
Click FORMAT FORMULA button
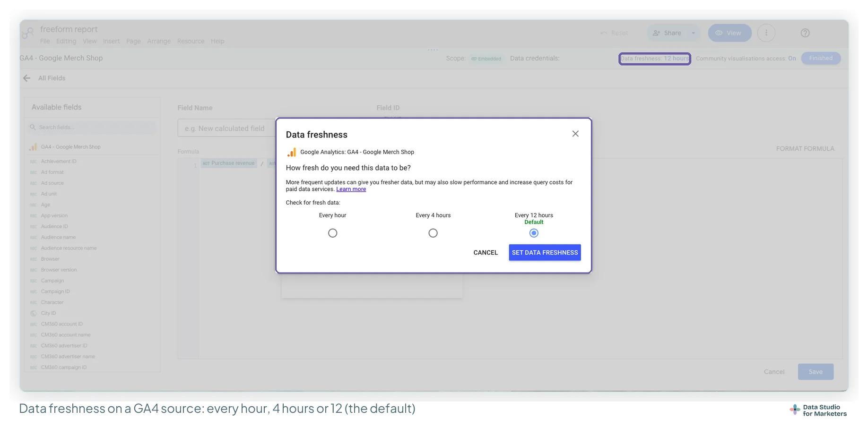[805, 149]
